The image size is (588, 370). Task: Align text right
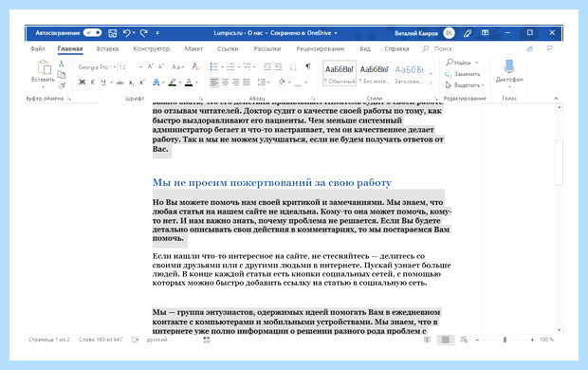235,83
